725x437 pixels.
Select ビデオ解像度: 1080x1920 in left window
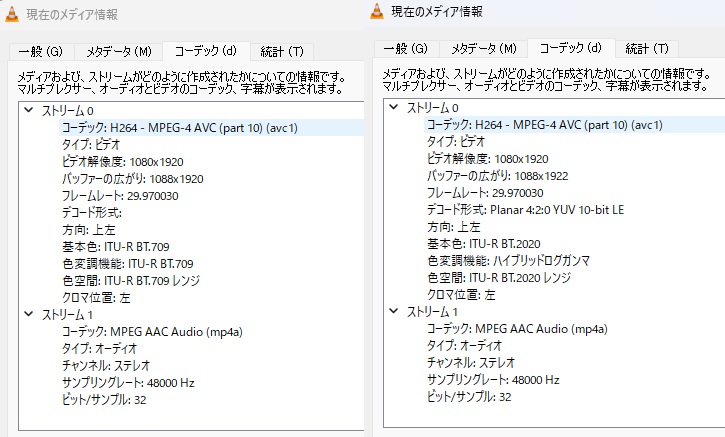pyautogui.click(x=123, y=162)
